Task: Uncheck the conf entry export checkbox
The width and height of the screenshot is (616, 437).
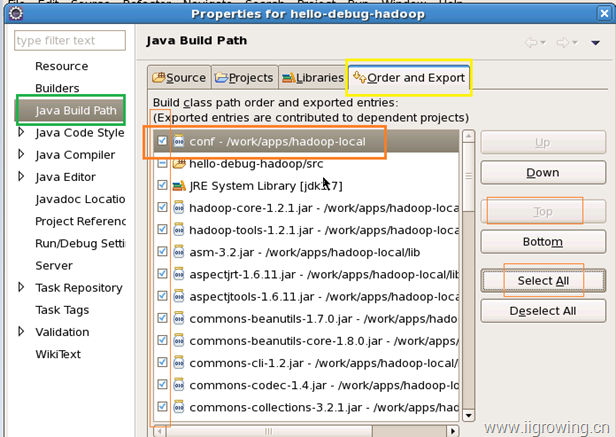Action: point(162,141)
